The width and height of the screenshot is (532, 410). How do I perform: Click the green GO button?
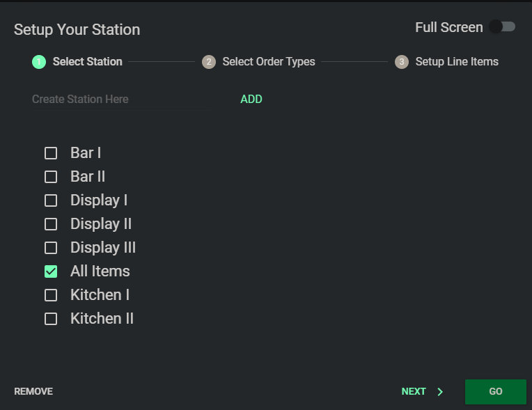tap(495, 392)
